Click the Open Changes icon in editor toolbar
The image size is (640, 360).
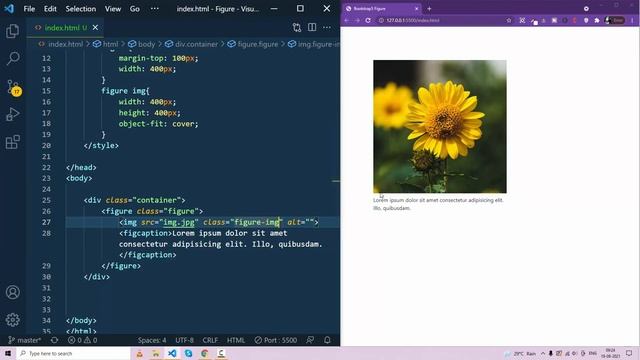click(x=297, y=27)
